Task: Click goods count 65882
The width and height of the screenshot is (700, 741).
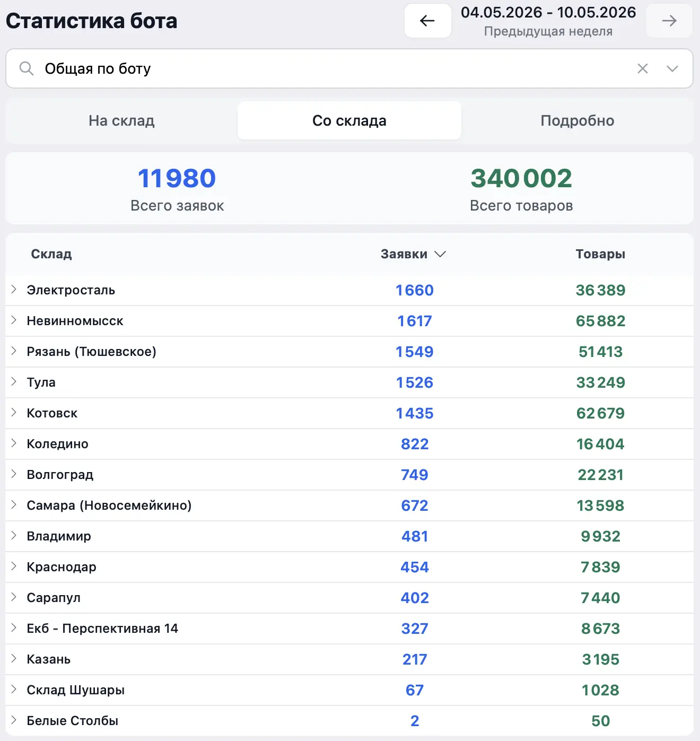Action: click(x=600, y=321)
